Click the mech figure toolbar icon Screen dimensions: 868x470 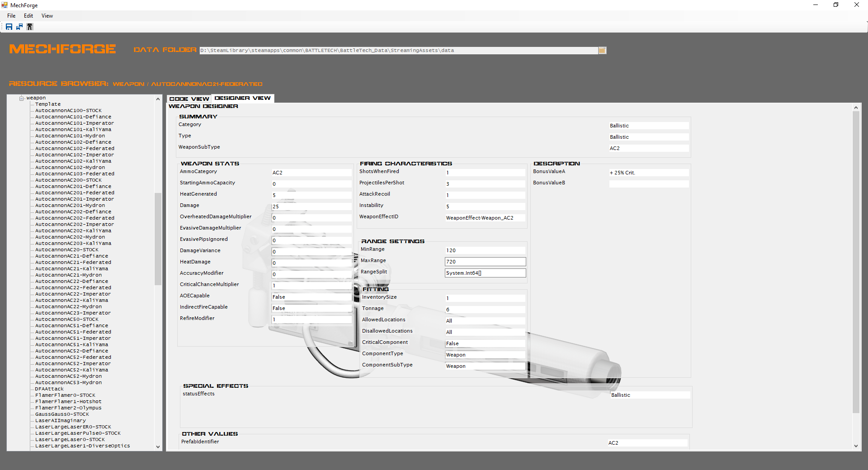[30, 27]
